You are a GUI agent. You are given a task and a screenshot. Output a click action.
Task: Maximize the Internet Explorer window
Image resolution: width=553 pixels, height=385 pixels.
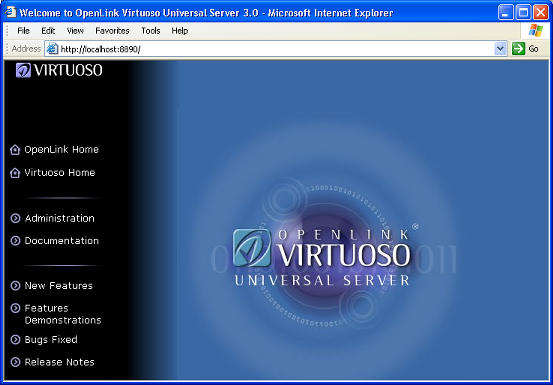point(523,13)
